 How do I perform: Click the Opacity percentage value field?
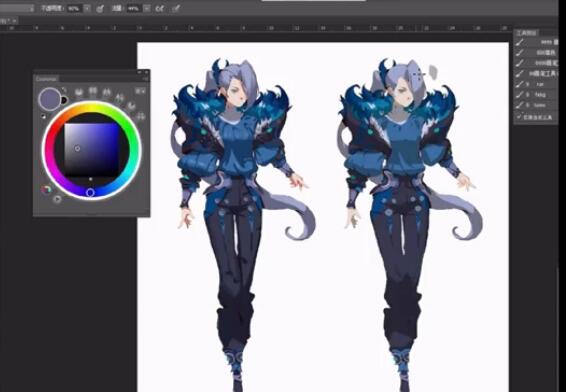74,8
